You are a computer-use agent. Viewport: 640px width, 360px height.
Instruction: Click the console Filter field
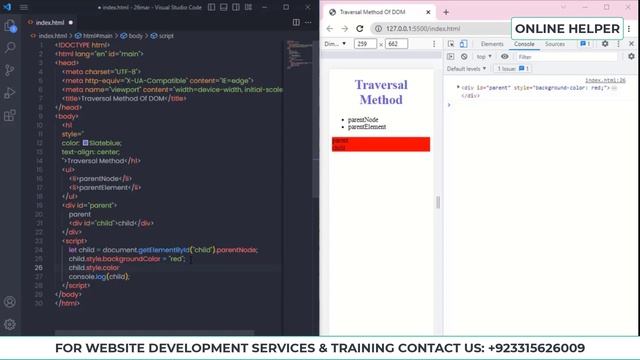pos(567,57)
